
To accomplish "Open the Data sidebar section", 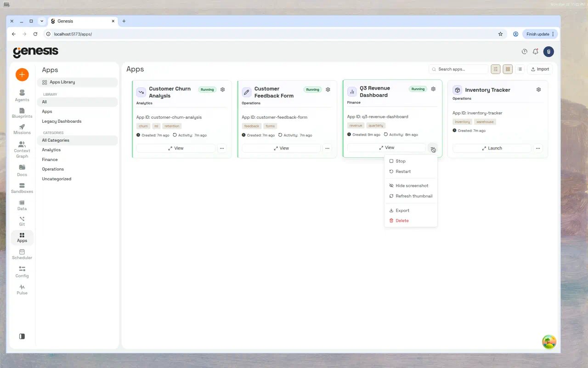I will click(22, 205).
